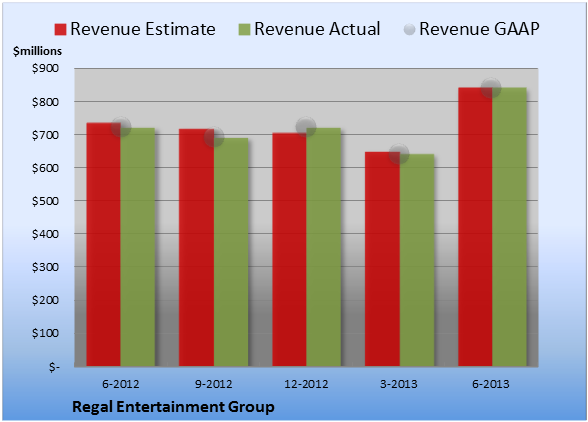
Task: Select the green actual bar for 9-2012
Action: (x=231, y=252)
